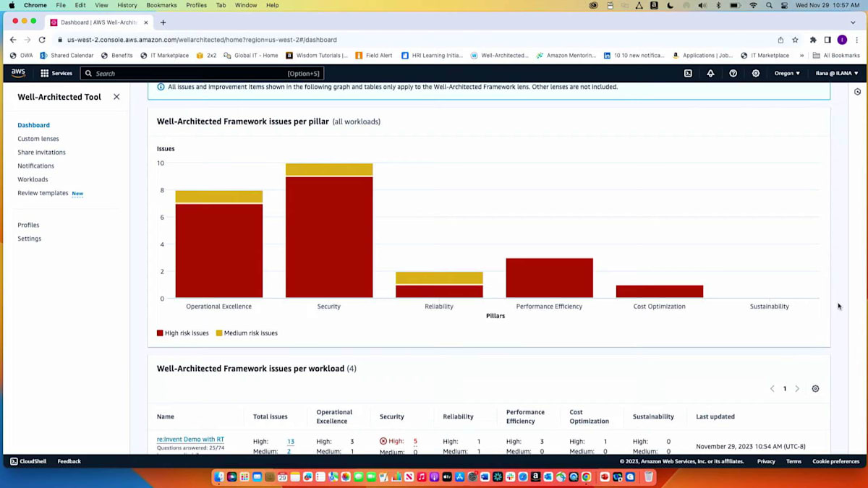Go to previous page of workloads
This screenshot has width=868, height=488.
tap(772, 389)
